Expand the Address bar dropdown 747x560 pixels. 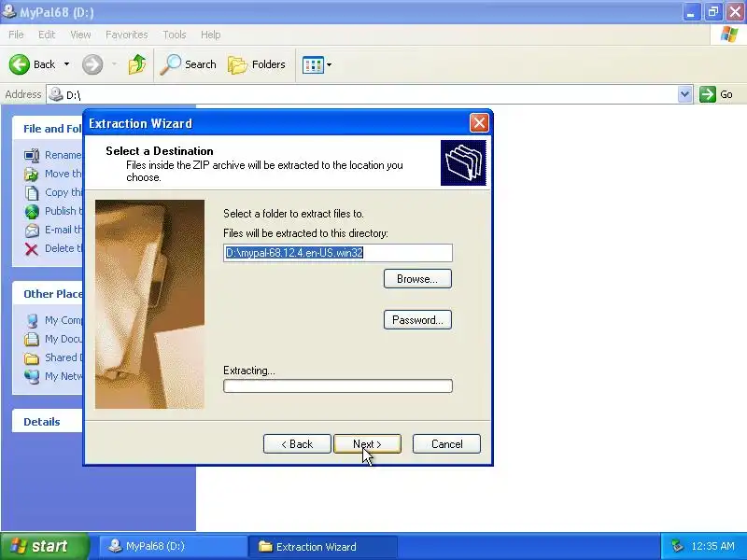684,94
